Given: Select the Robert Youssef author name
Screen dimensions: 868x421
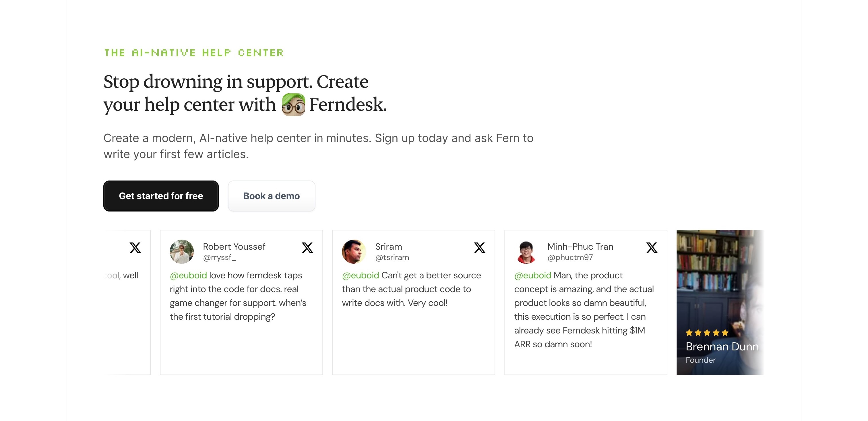Looking at the screenshot, I should click(234, 247).
